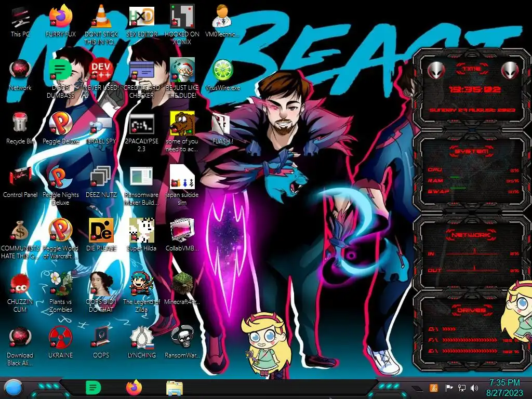Open the Action Center flag tray icon

(449, 388)
